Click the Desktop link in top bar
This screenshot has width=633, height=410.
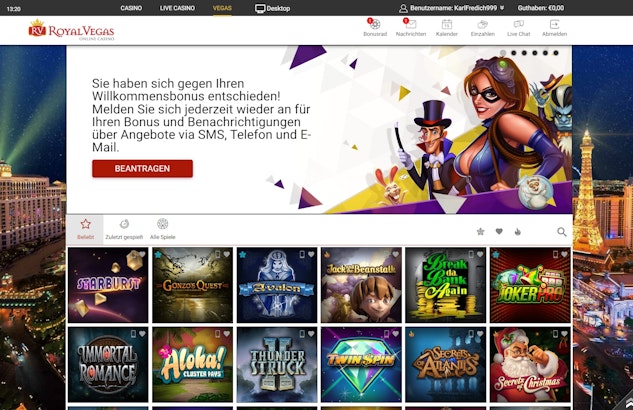click(278, 8)
